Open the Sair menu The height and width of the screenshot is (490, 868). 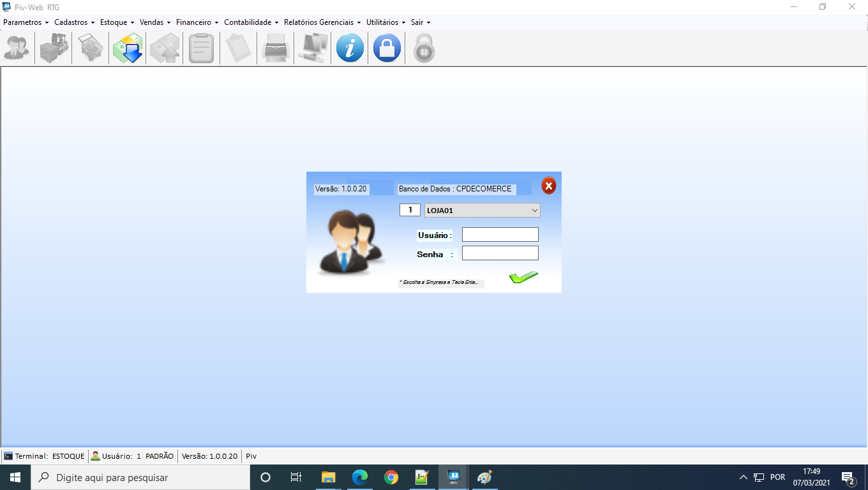420,22
